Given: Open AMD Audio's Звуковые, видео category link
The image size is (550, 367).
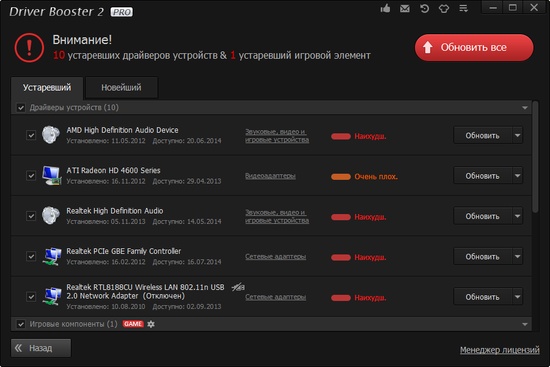Looking at the screenshot, I should click(x=277, y=136).
